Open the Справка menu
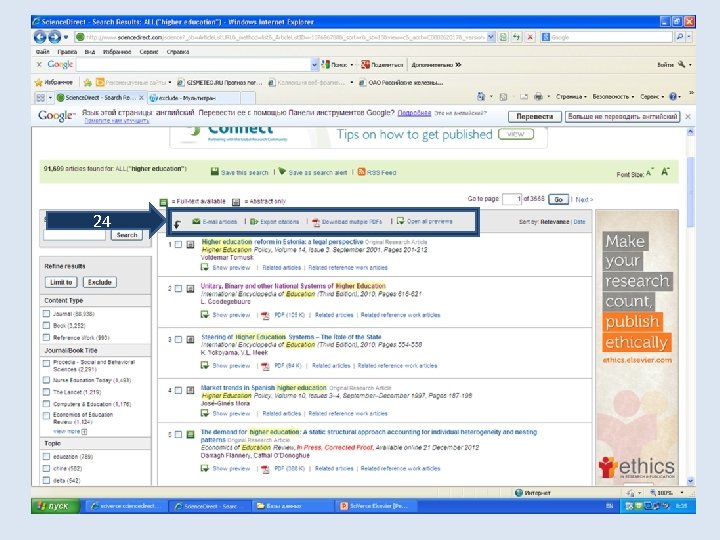Viewport: 720px width, 540px height. [178, 52]
